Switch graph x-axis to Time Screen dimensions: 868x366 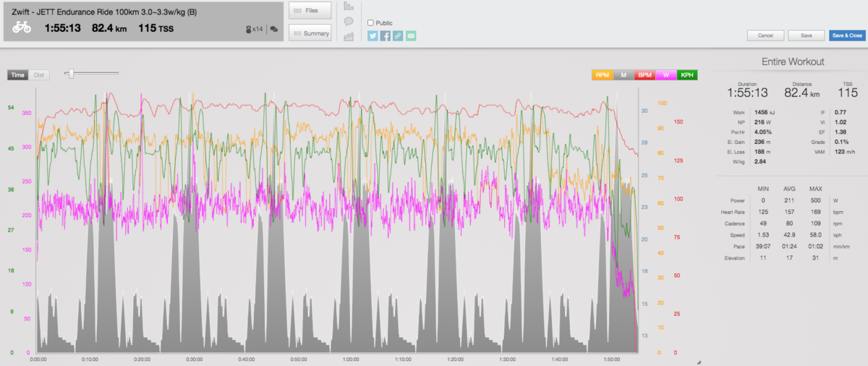pyautogui.click(x=17, y=75)
